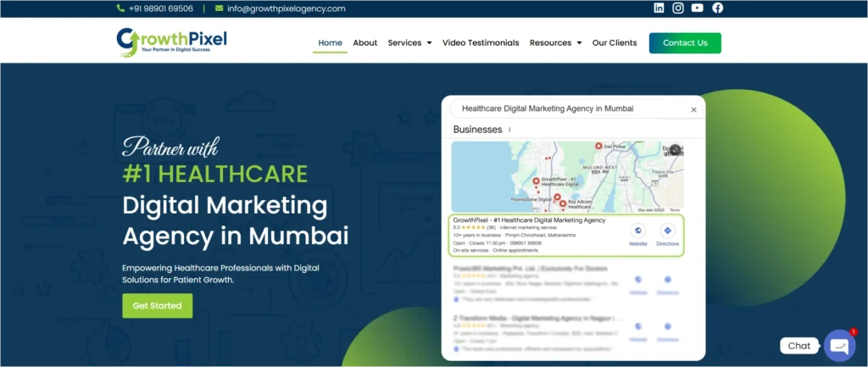Open the chat bubble widget icon
This screenshot has width=868, height=367.
pos(839,346)
